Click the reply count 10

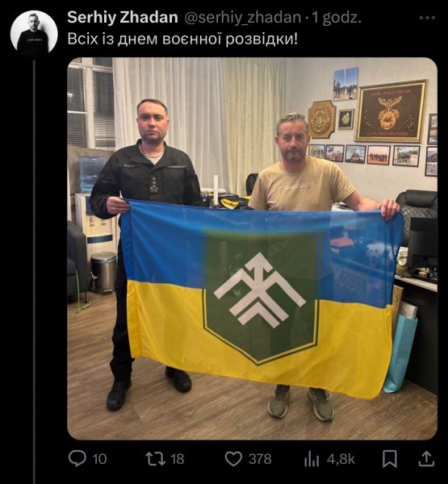click(x=99, y=459)
